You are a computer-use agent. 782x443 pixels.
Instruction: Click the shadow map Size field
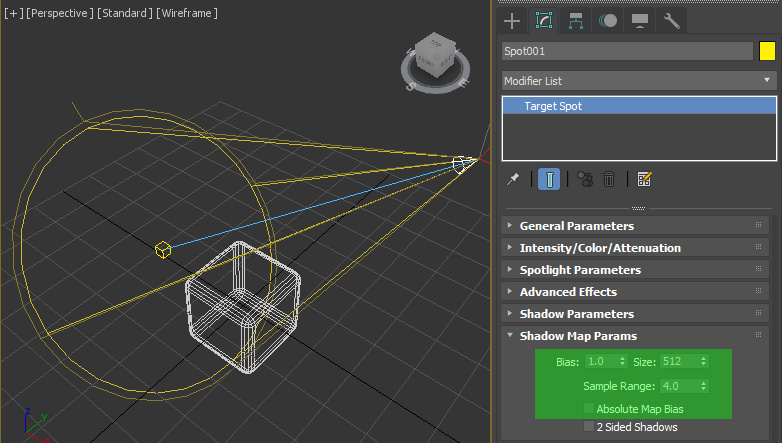point(680,361)
